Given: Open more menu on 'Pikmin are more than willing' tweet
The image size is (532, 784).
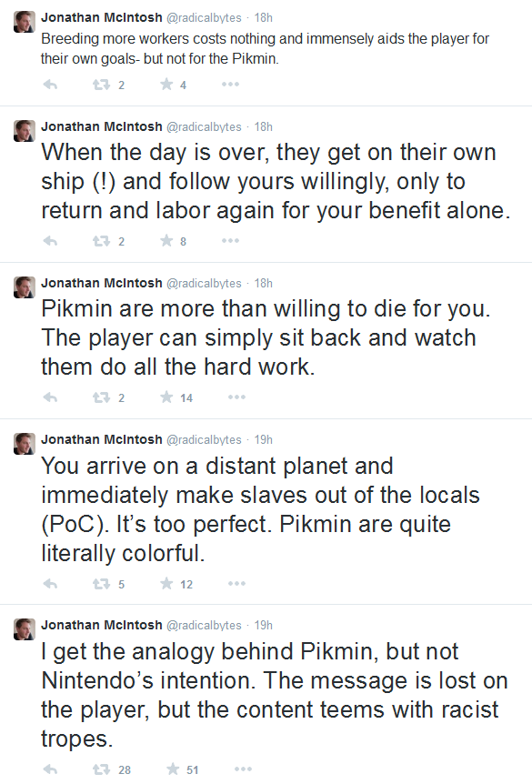Looking at the screenshot, I should [x=236, y=397].
